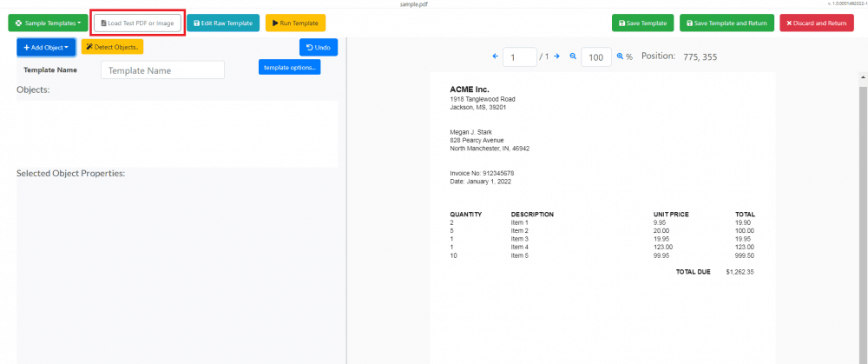Click Load Test PDF or Image
The width and height of the screenshot is (868, 364).
pyautogui.click(x=137, y=23)
